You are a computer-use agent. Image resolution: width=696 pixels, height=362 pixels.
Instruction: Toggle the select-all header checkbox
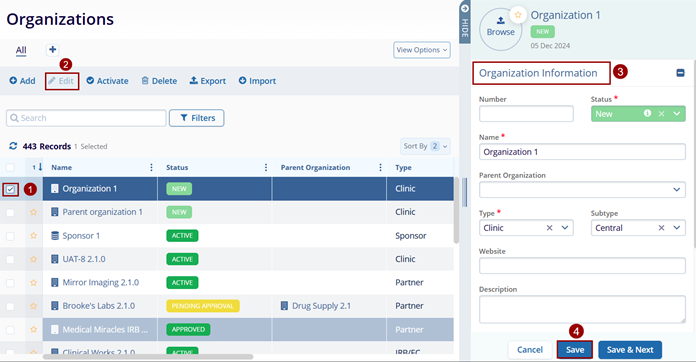(x=10, y=167)
